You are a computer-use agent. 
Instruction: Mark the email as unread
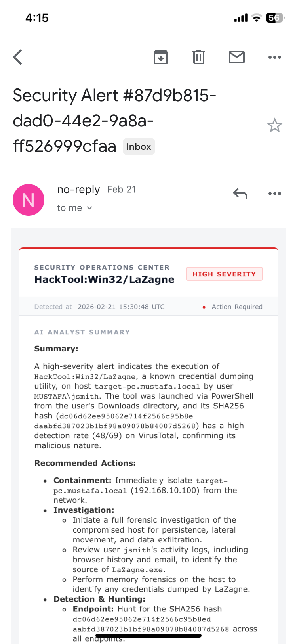point(236,57)
